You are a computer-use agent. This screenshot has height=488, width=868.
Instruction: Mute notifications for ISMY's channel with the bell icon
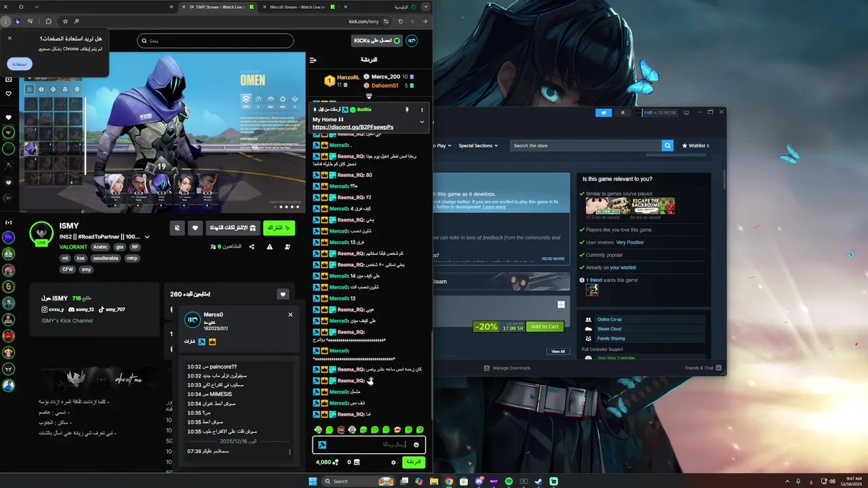(177, 228)
